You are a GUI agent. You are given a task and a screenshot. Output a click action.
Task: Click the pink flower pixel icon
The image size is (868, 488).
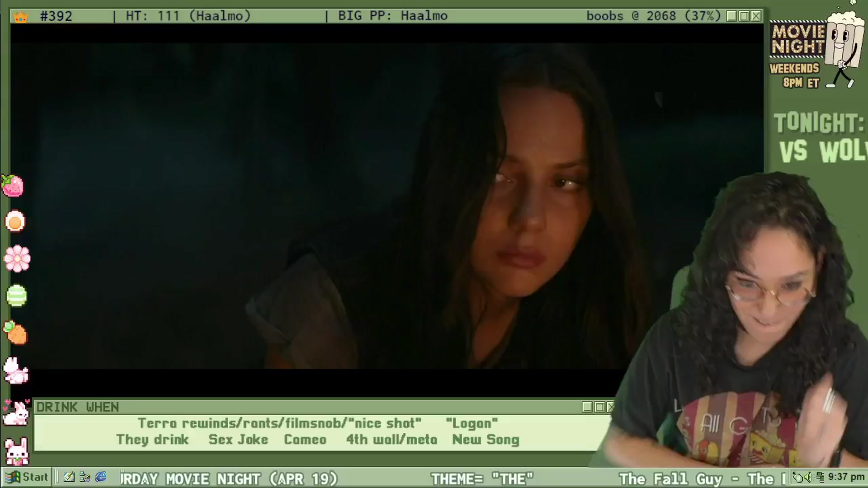(17, 258)
